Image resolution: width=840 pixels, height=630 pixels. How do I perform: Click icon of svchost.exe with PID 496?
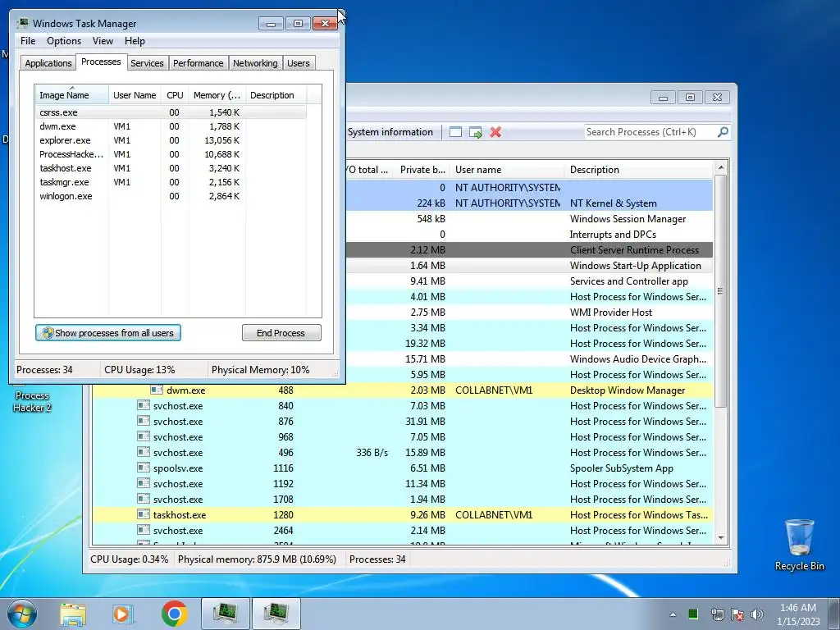tap(143, 452)
